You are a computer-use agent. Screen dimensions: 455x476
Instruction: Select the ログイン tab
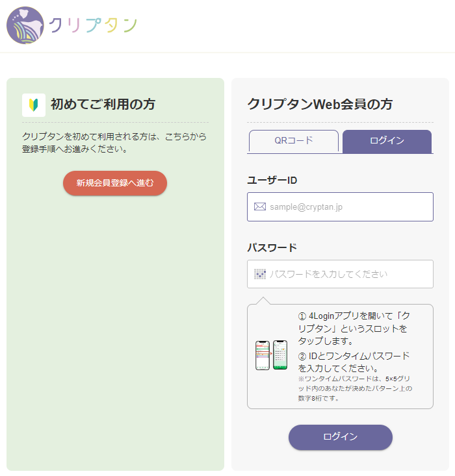click(387, 141)
